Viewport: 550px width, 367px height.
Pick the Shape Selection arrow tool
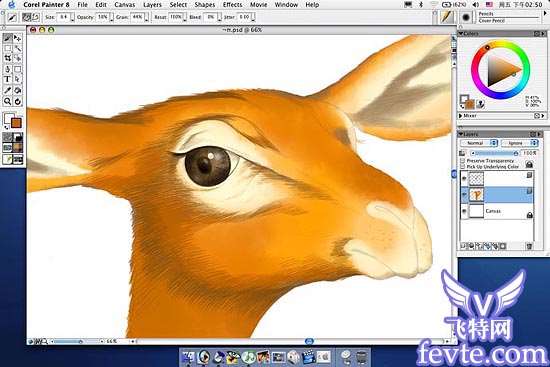(x=18, y=79)
